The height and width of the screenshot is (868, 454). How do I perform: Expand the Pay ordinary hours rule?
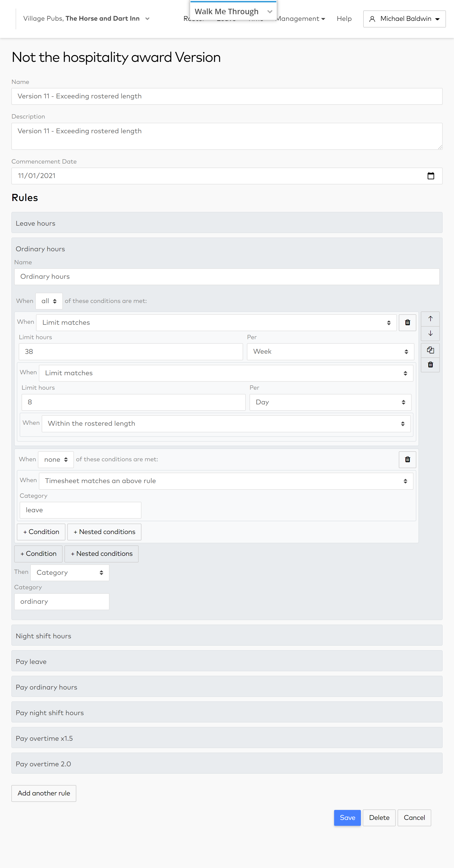(x=227, y=687)
